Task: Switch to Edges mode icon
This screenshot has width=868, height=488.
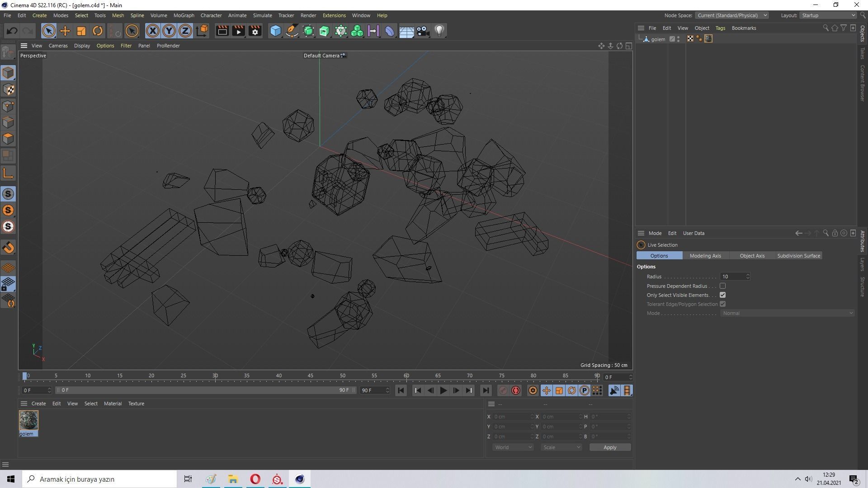Action: tap(8, 122)
